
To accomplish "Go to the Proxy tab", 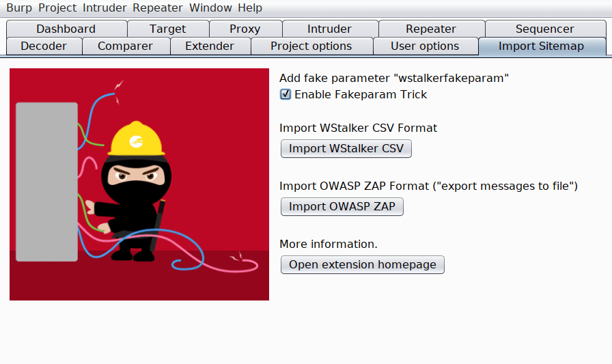I will [x=245, y=29].
